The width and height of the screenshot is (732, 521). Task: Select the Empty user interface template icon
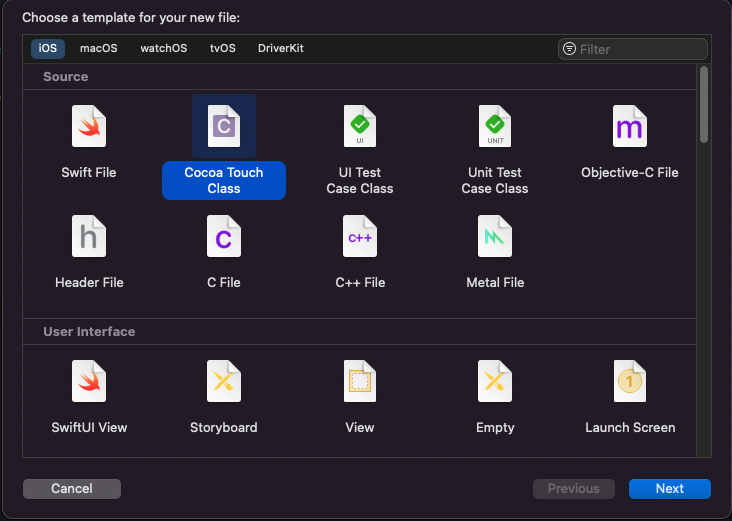pyautogui.click(x=495, y=381)
